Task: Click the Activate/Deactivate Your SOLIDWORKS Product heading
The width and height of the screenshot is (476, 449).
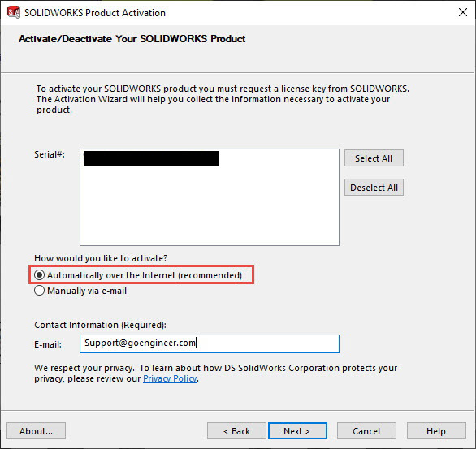Action: [132, 39]
